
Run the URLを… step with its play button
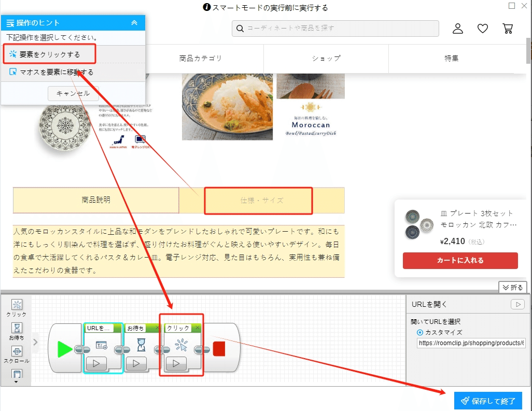click(96, 363)
